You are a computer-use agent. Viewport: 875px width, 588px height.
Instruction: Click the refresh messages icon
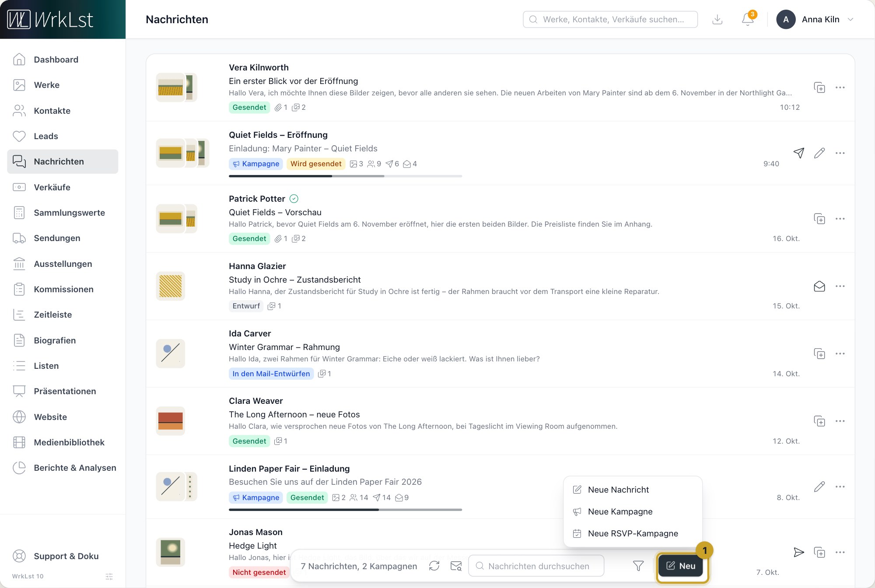[x=434, y=566]
